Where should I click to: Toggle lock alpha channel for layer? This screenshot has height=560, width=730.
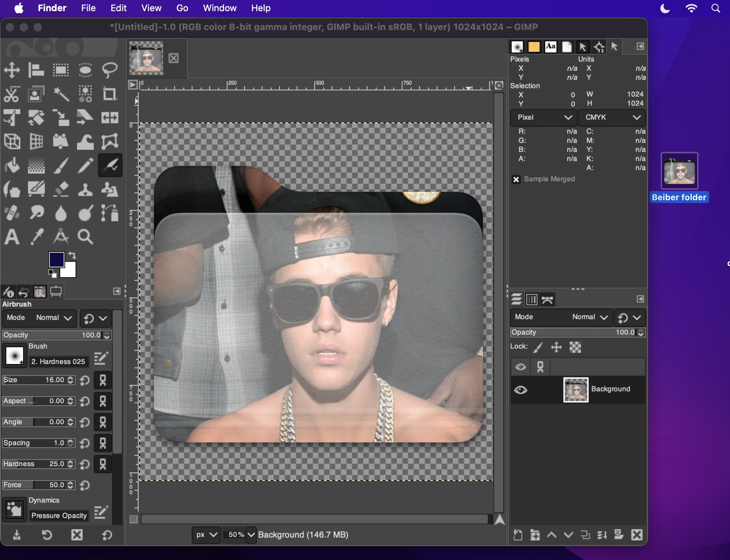[575, 347]
